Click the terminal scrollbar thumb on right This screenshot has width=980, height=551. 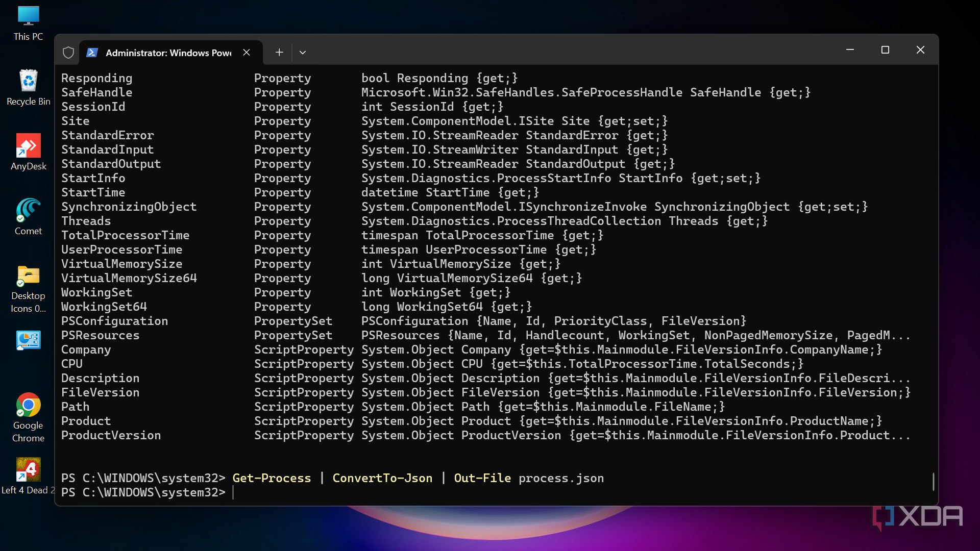[933, 482]
